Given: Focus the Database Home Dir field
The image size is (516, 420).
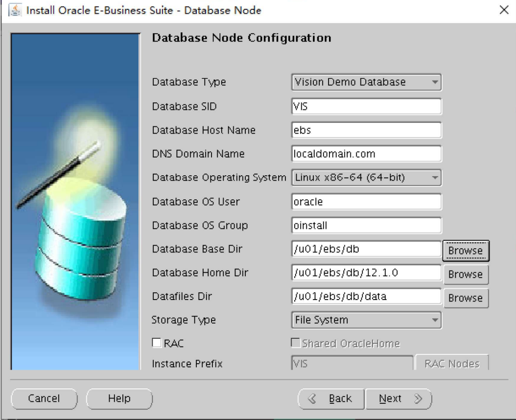Looking at the screenshot, I should 366,273.
